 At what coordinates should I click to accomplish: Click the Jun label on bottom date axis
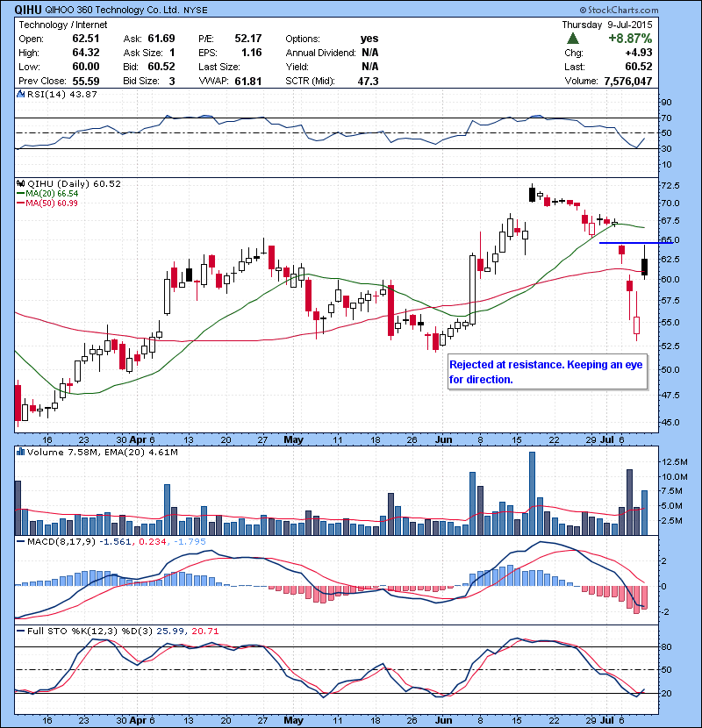443,721
